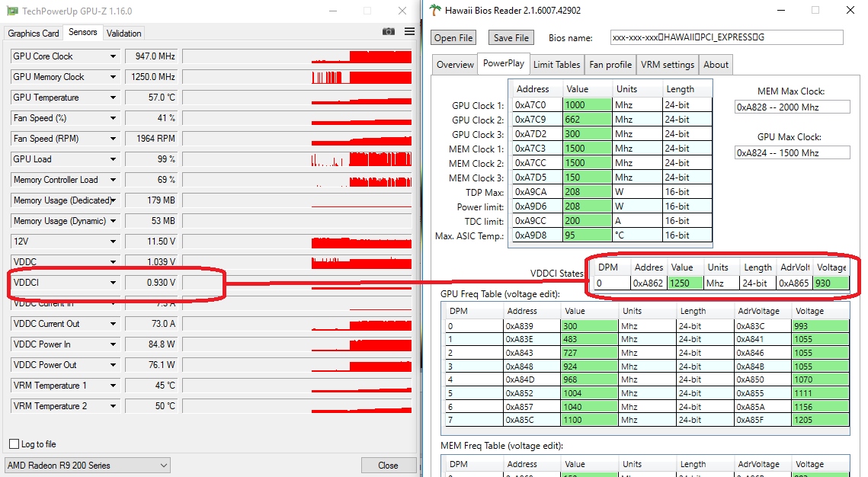
Task: Click Hawaii Bios Reader palm tree icon
Action: 436,10
